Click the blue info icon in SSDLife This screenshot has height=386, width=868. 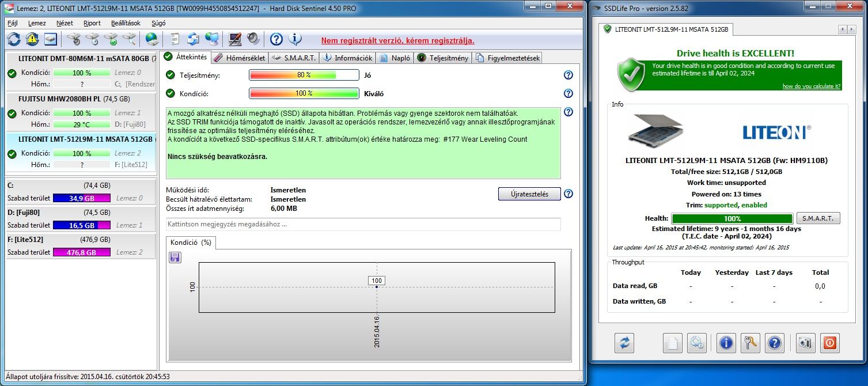tap(726, 343)
